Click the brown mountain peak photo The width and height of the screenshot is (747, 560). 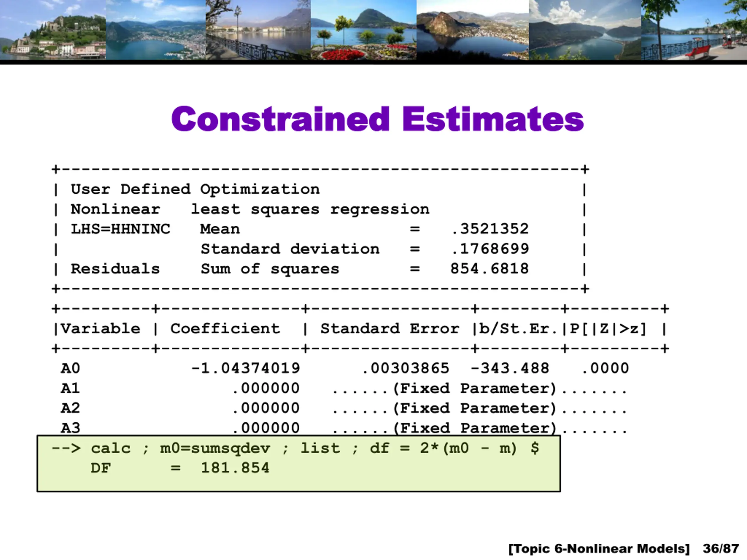(x=472, y=30)
